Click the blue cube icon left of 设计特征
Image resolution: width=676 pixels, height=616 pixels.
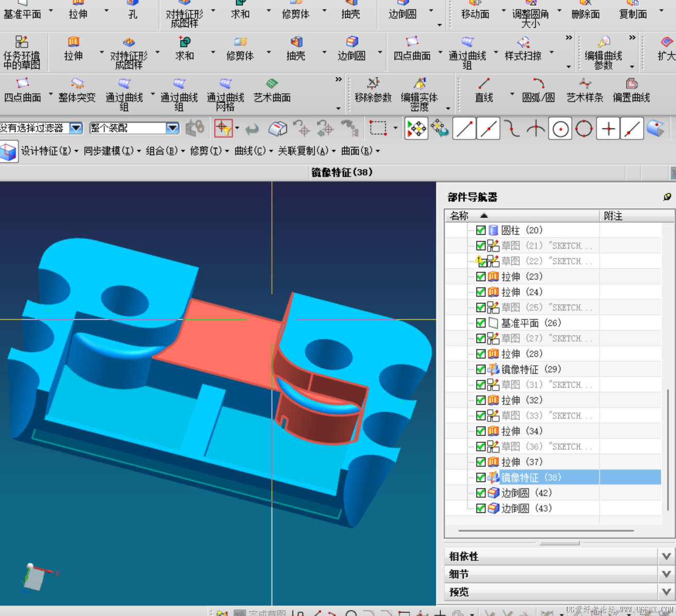pos(9,152)
